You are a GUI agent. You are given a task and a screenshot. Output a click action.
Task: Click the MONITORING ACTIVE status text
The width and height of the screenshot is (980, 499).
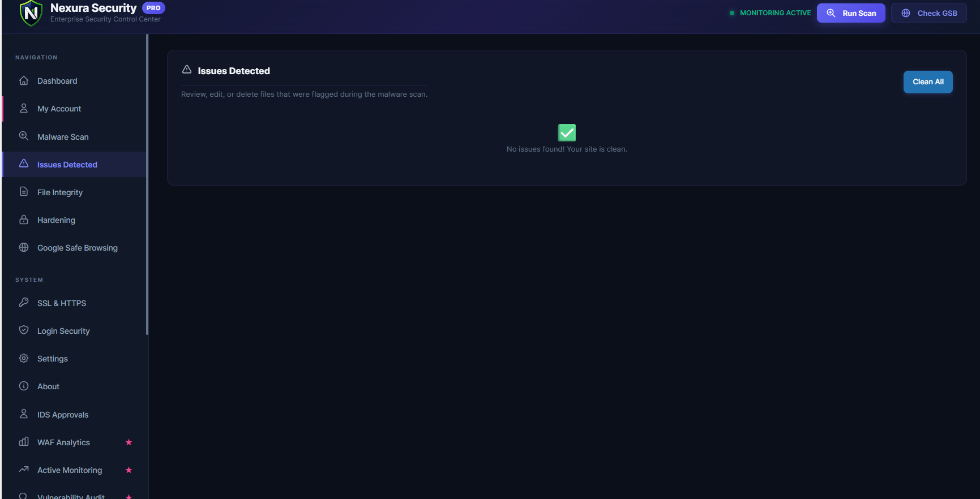775,13
